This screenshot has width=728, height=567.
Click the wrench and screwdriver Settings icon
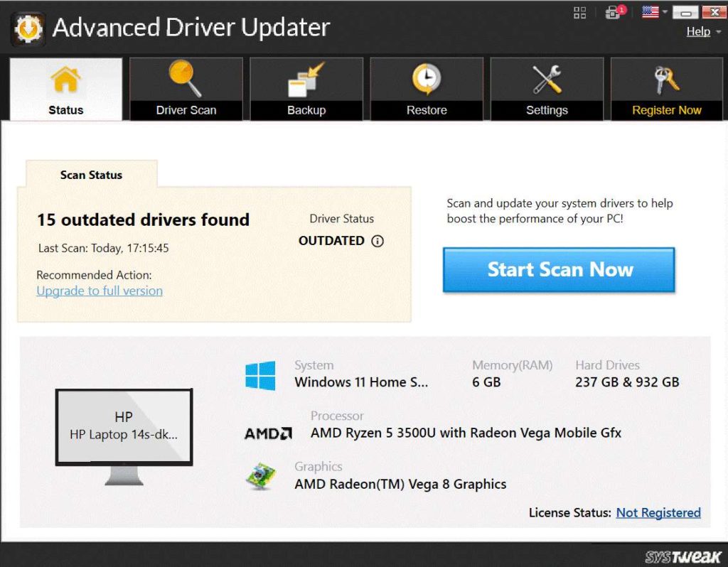547,80
